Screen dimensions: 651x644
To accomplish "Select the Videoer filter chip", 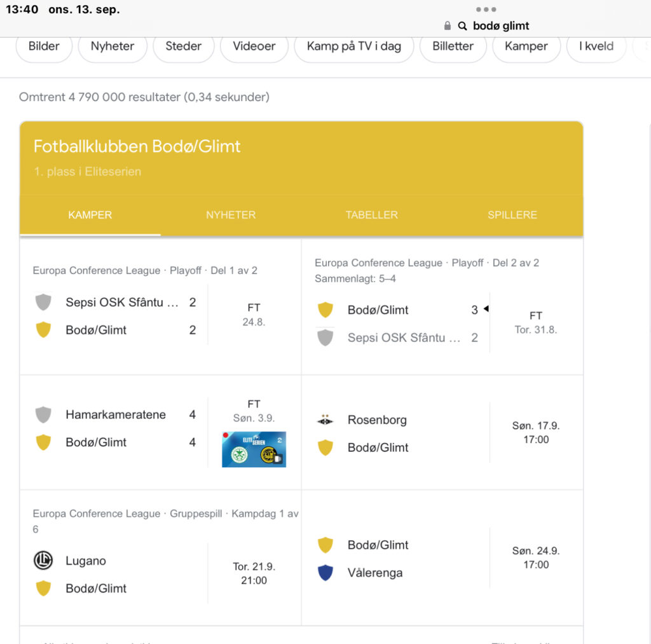I will click(x=254, y=46).
